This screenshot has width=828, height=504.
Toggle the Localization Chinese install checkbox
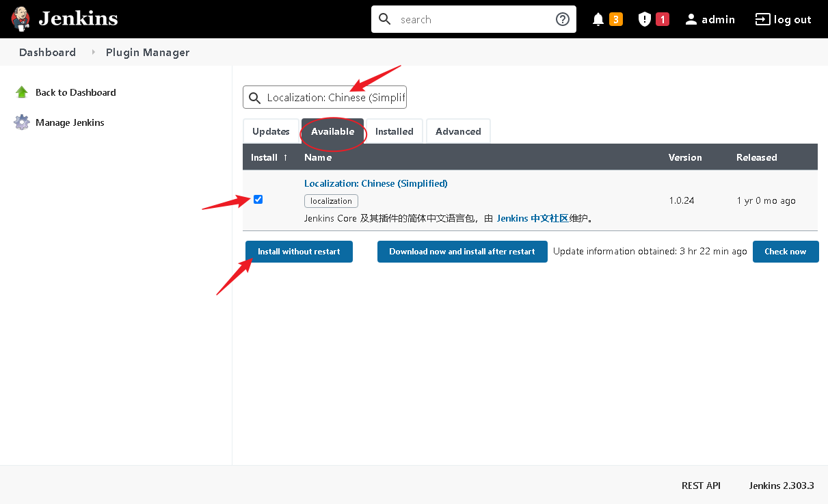click(x=258, y=199)
